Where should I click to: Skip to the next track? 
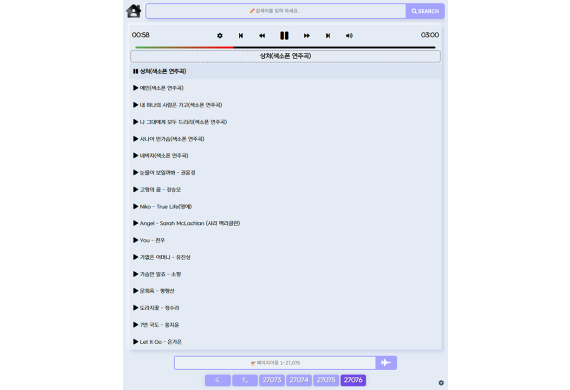tap(328, 36)
